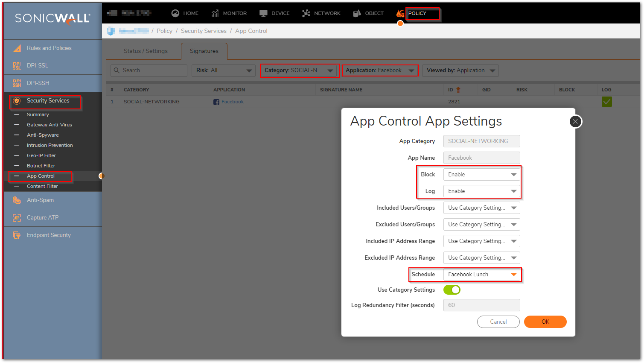
Task: Open the OBJECT top menu
Action: tap(374, 13)
